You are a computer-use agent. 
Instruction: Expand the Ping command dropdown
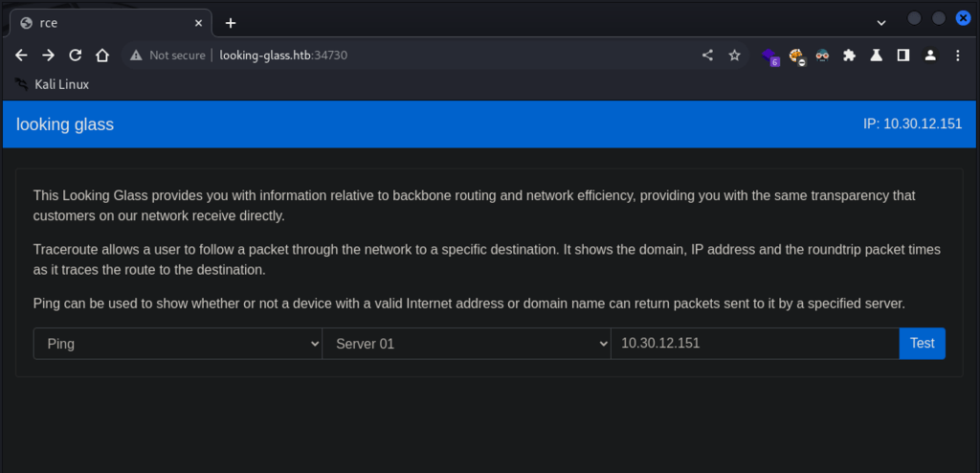coord(178,344)
